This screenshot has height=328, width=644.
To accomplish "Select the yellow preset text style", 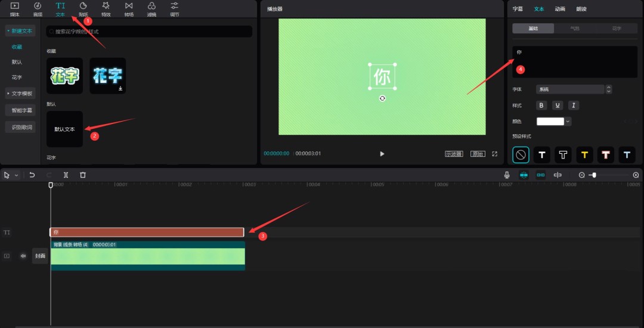I will pos(584,155).
